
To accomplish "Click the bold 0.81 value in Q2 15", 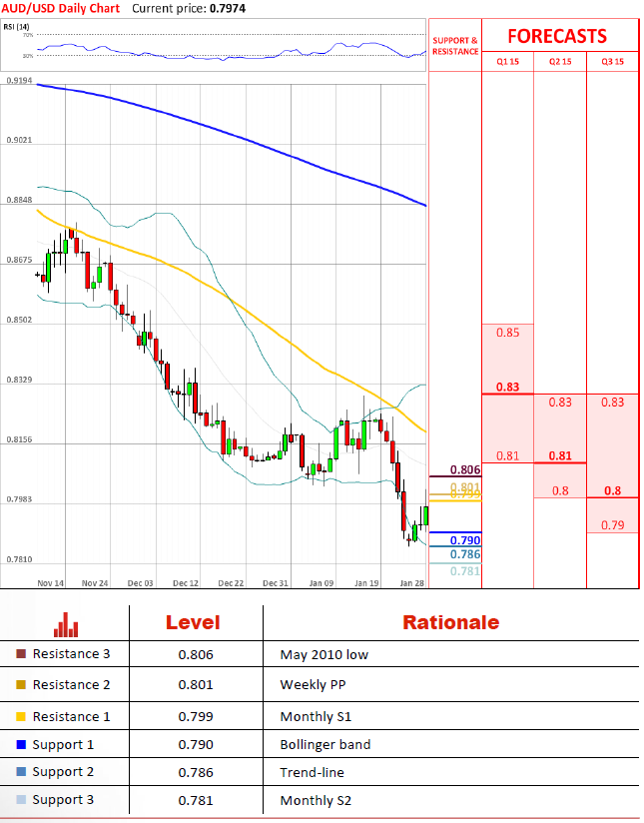I will click(560, 455).
